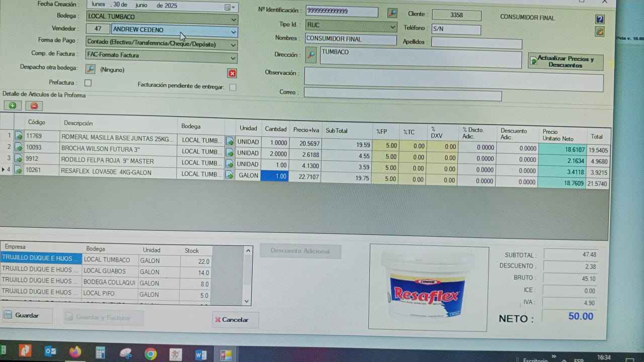Image resolution: width=644 pixels, height=362 pixels.
Task: Click the red X clear despacho icon
Action: pyautogui.click(x=232, y=73)
